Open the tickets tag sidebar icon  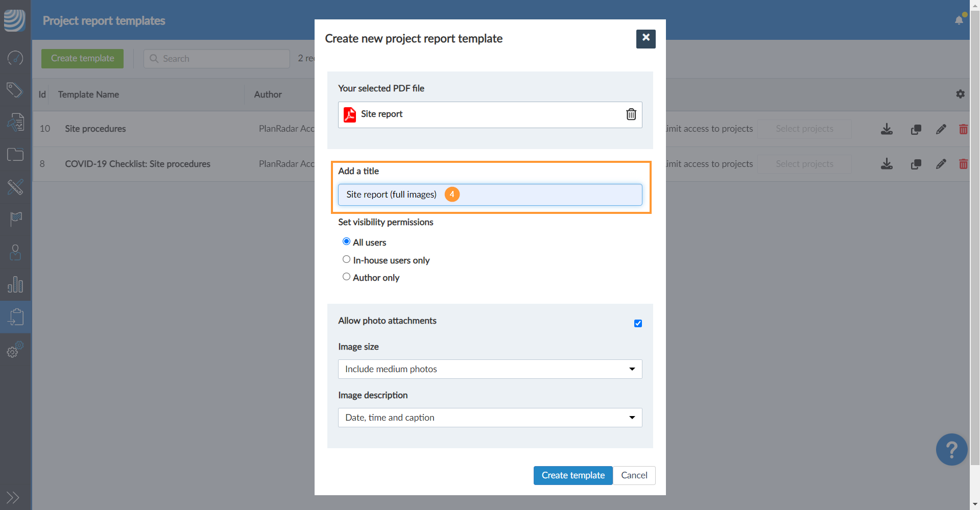[15, 90]
